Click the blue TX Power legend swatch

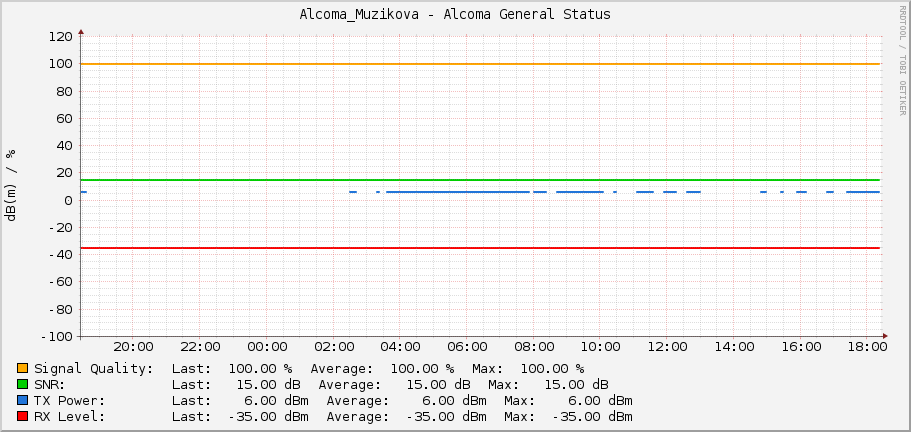(x=22, y=401)
